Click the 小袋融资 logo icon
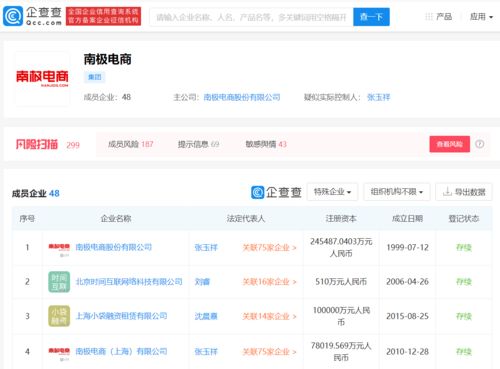The height and width of the screenshot is (369, 500). (x=59, y=316)
